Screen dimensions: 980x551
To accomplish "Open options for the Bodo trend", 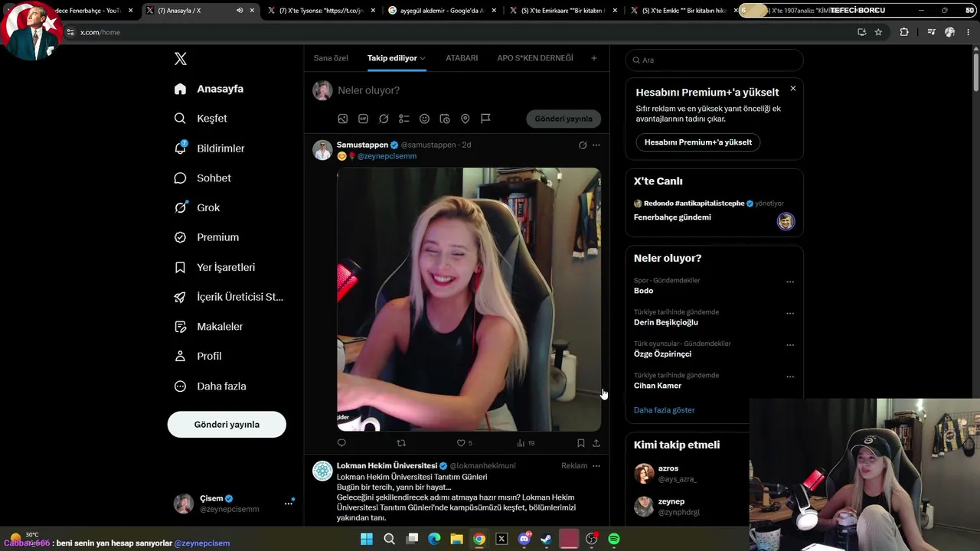I will 790,282.
